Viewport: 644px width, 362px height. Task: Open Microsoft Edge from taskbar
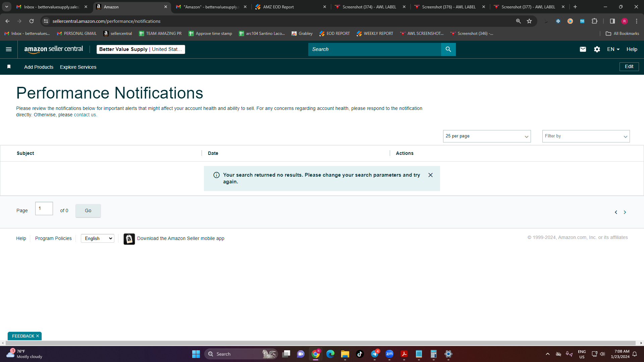click(330, 354)
